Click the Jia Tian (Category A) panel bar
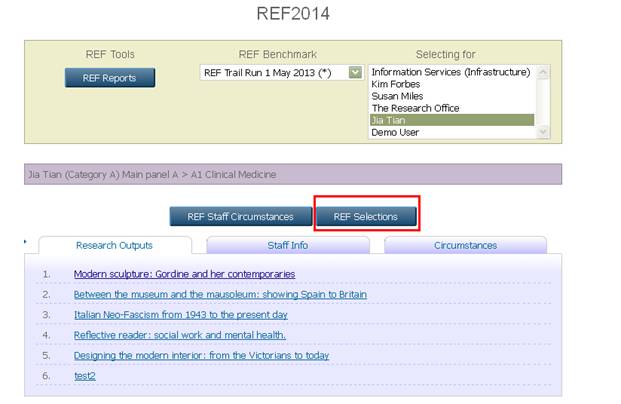Viewport: 621px width, 404px height. [x=293, y=174]
